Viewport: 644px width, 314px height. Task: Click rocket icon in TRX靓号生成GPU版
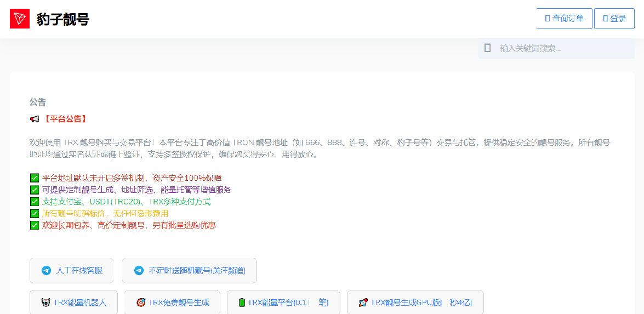363,303
